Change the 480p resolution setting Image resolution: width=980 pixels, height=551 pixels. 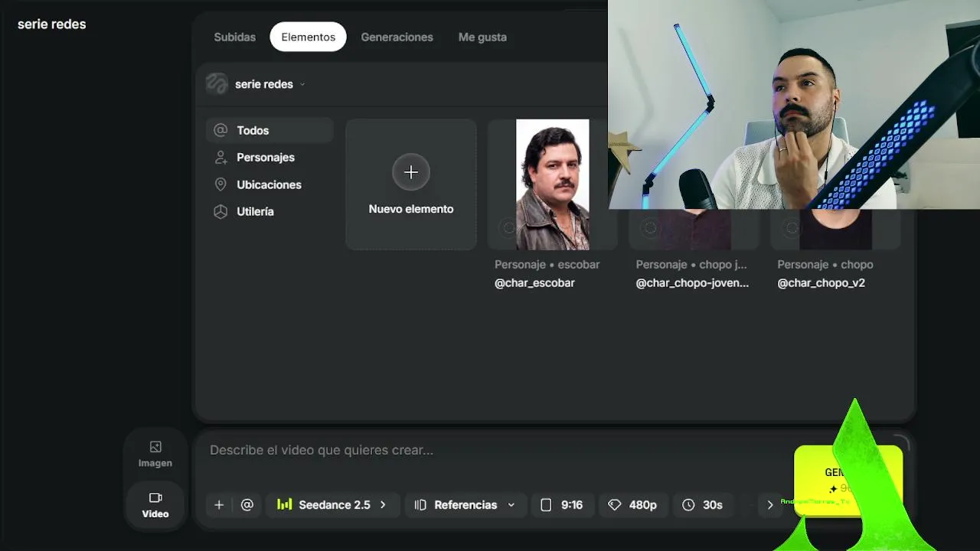pyautogui.click(x=632, y=505)
